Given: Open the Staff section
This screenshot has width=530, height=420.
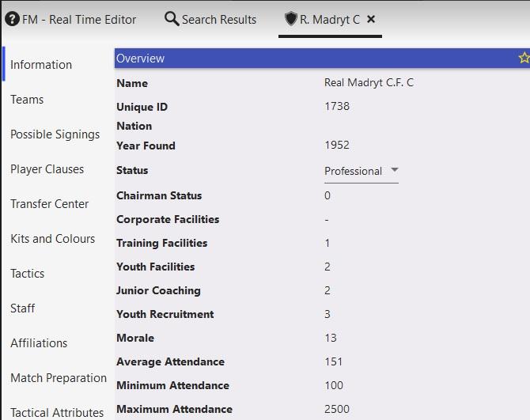Looking at the screenshot, I should click(22, 308).
